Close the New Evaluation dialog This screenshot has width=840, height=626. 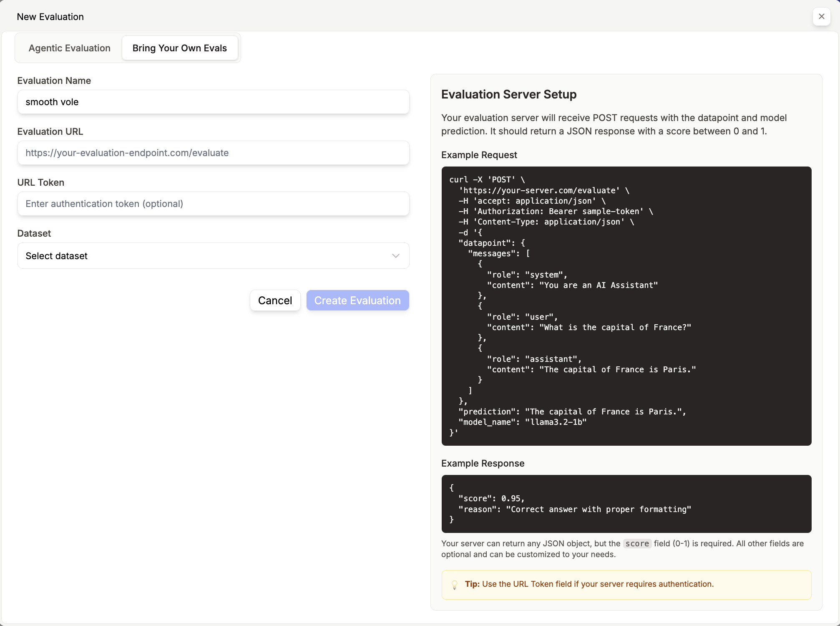point(821,17)
